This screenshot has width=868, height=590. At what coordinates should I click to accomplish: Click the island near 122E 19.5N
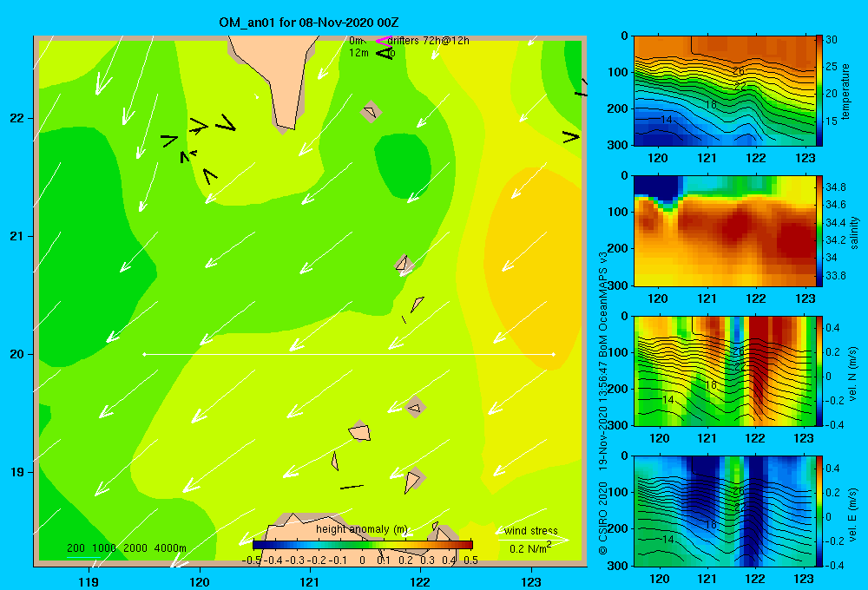coord(415,407)
